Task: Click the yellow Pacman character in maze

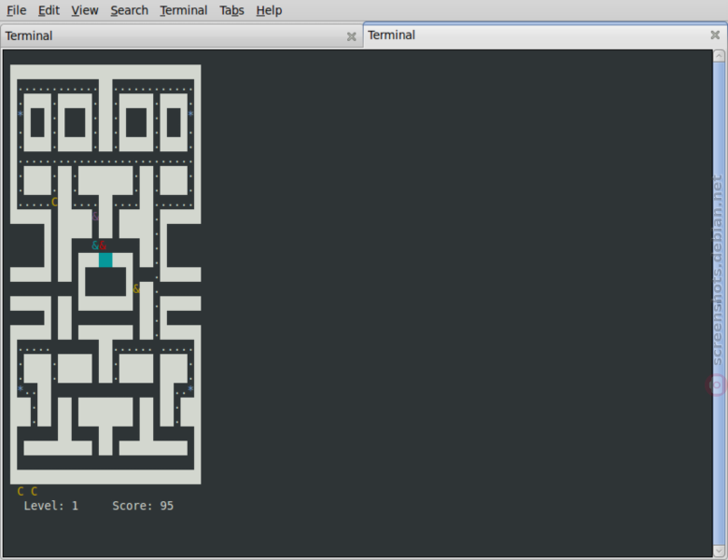Action: coord(54,202)
